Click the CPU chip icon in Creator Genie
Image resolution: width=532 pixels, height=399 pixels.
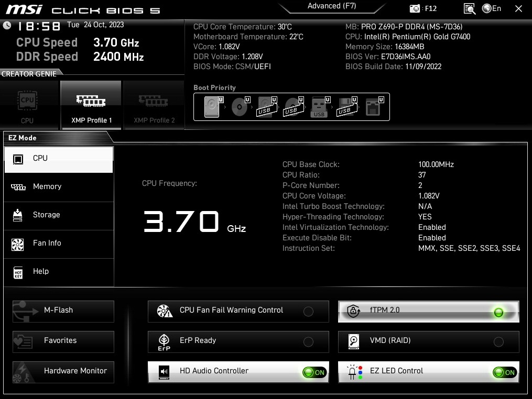pos(27,101)
